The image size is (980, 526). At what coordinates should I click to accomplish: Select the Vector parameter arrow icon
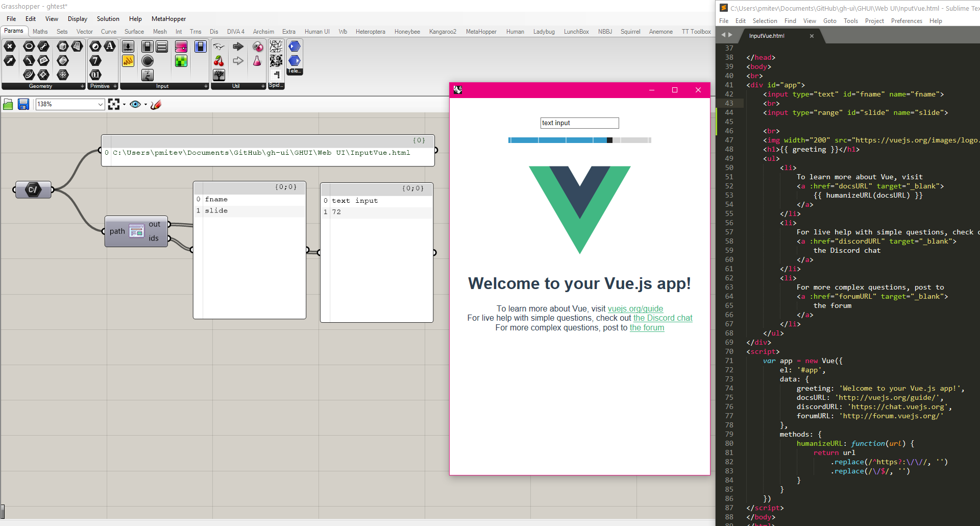coord(9,61)
